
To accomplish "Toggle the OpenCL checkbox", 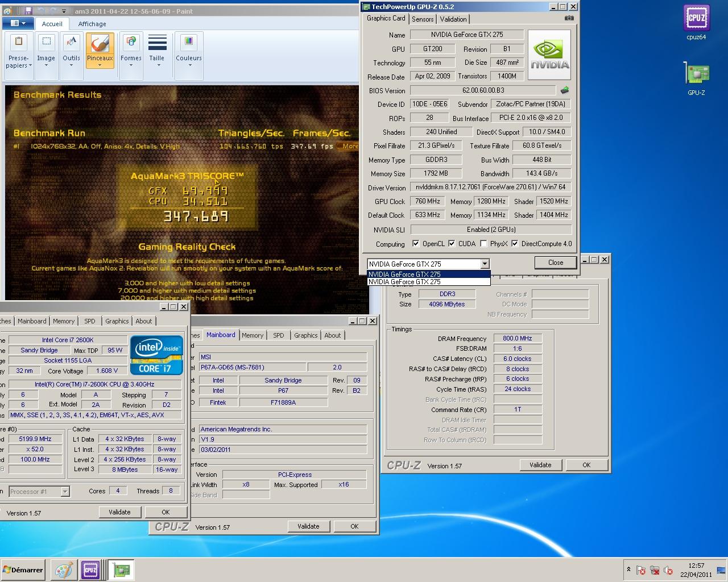I will pos(416,244).
